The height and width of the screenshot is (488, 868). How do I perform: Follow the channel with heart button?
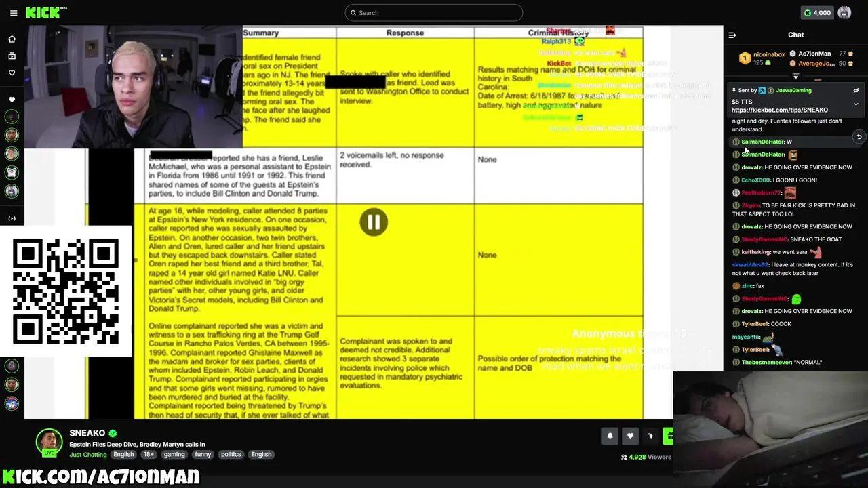(630, 436)
